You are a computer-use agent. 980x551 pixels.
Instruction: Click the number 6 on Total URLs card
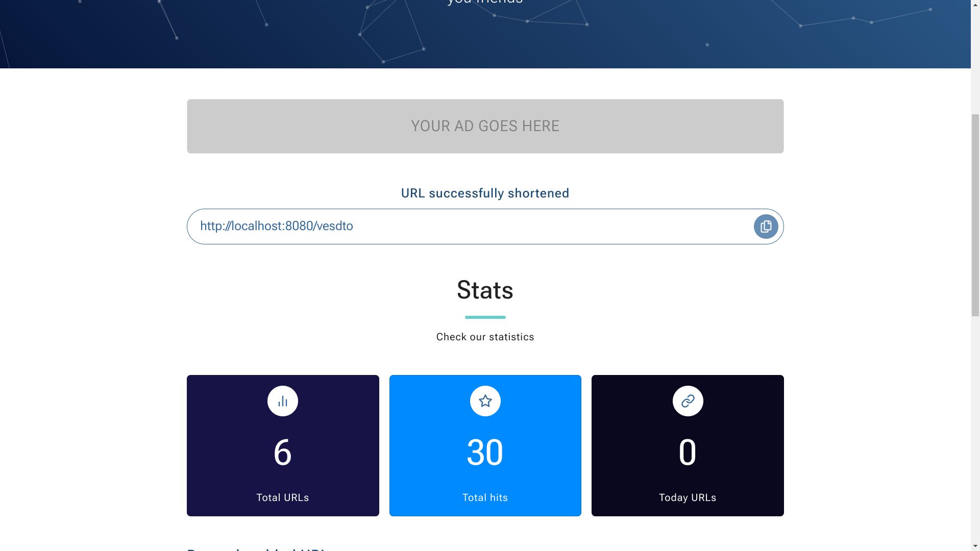pos(283,453)
